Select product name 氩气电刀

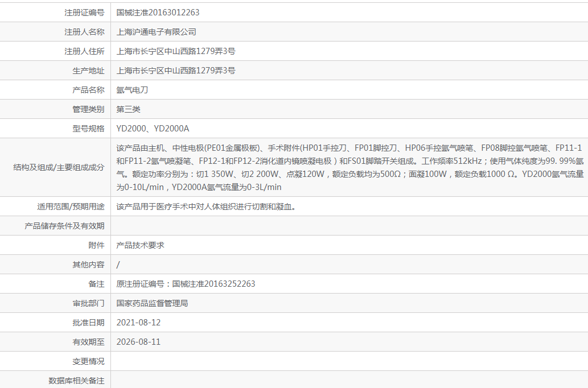[133, 90]
